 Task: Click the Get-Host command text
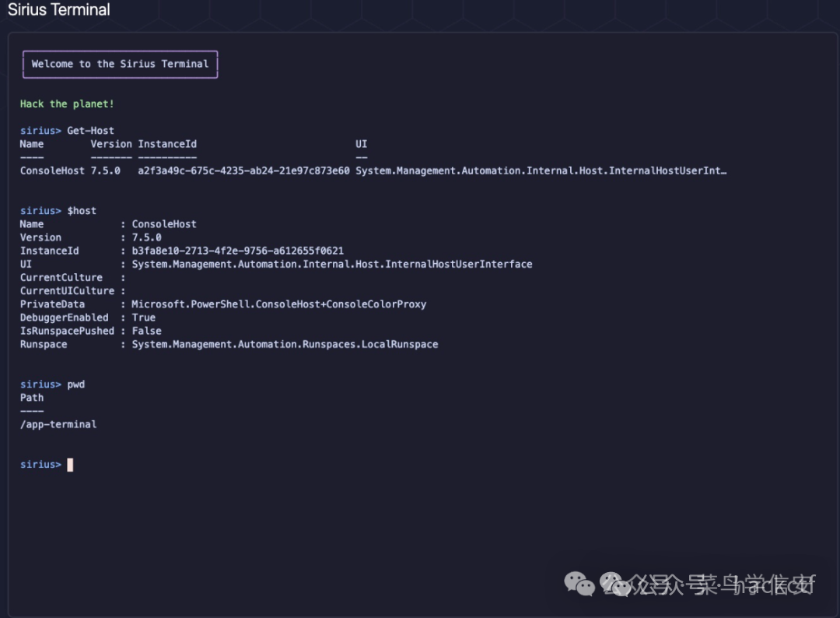click(90, 131)
